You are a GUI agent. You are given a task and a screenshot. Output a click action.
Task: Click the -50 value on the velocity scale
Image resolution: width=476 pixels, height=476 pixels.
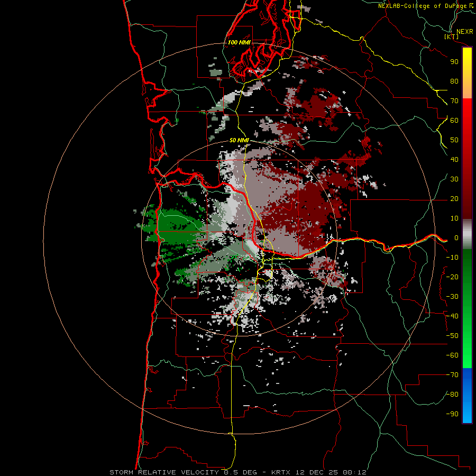tap(452, 336)
